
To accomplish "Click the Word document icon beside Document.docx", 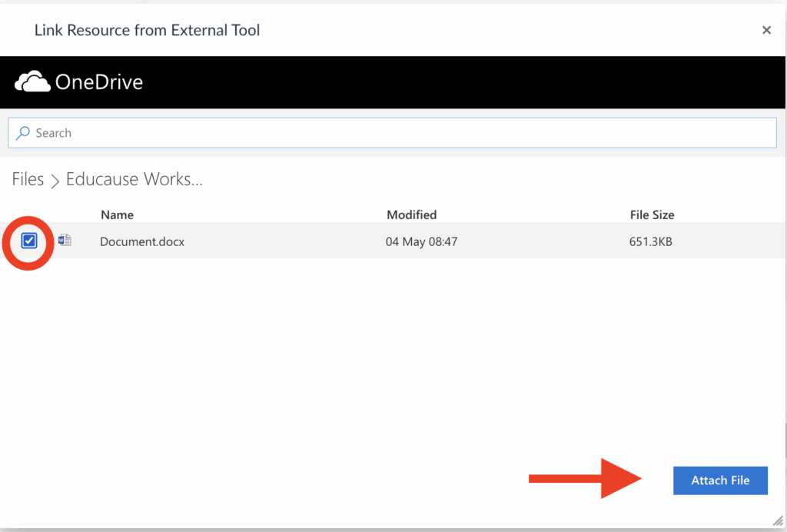I will point(65,240).
